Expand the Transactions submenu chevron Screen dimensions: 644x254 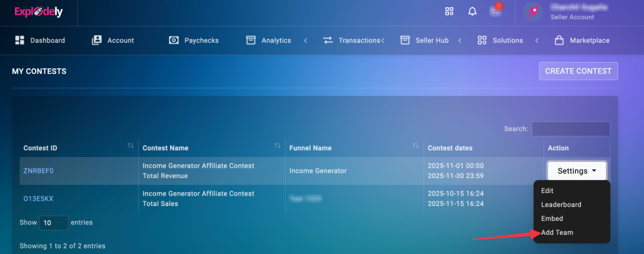click(383, 40)
